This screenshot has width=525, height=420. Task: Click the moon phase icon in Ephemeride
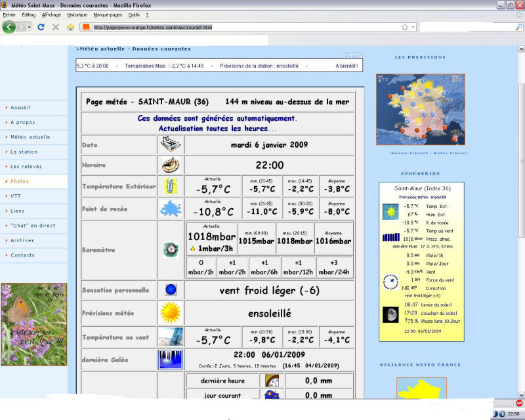tap(390, 315)
